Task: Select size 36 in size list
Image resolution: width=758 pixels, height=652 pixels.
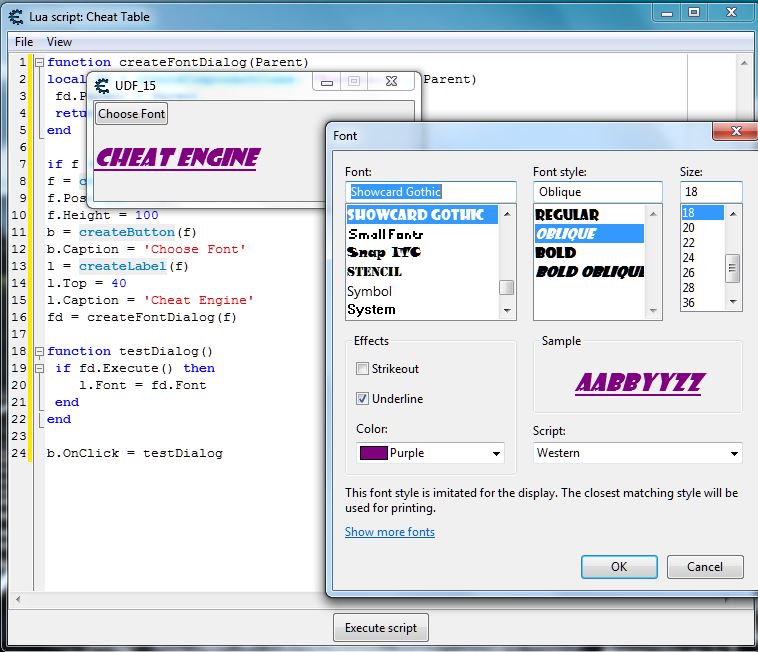Action: pos(702,303)
